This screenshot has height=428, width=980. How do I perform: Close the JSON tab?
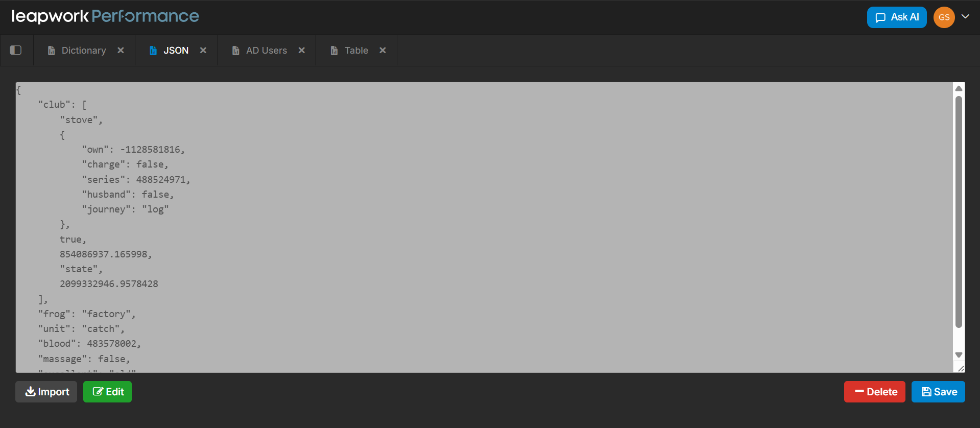pos(203,50)
